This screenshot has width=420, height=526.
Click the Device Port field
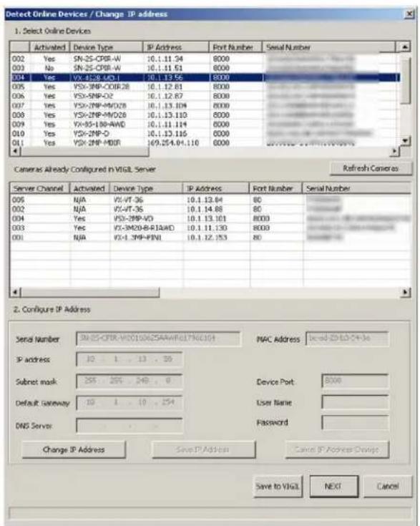356,381
